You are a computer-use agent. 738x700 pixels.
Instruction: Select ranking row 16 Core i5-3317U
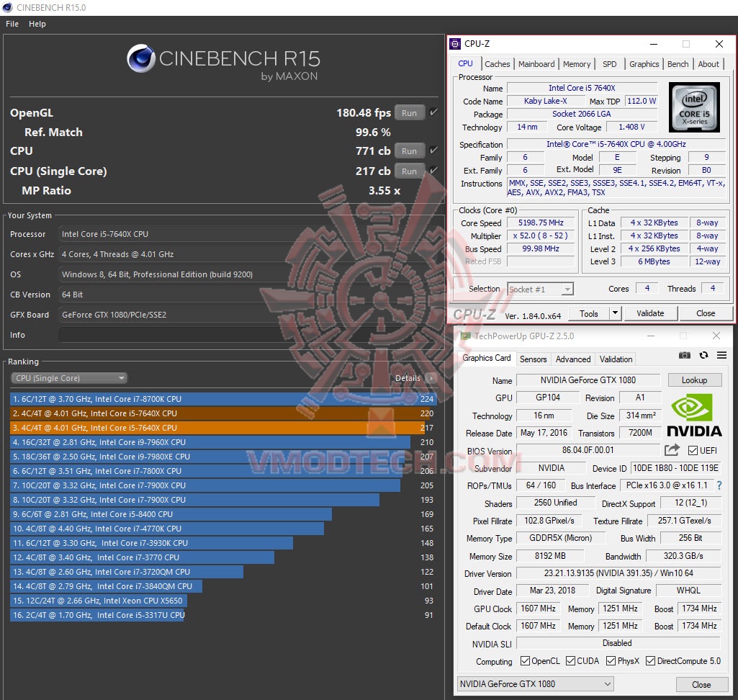point(223,615)
